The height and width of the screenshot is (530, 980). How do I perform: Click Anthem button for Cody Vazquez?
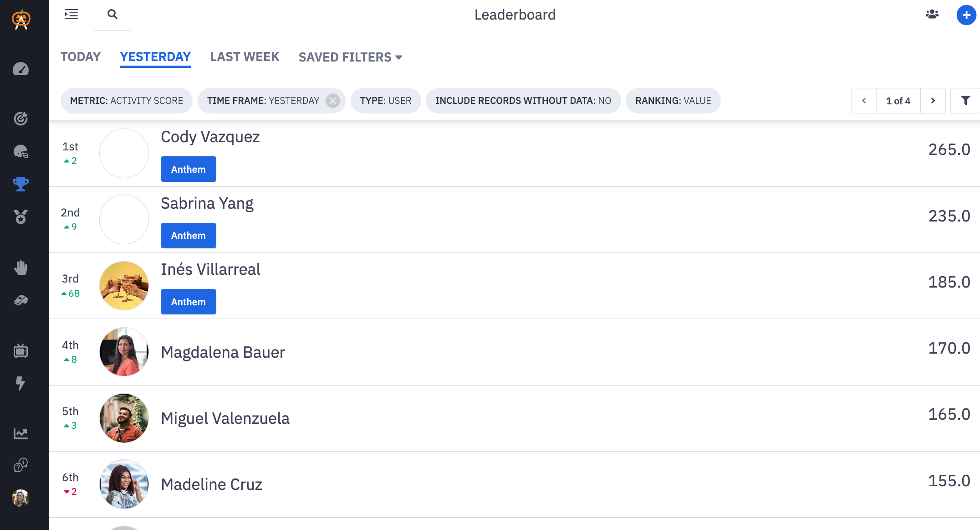188,169
